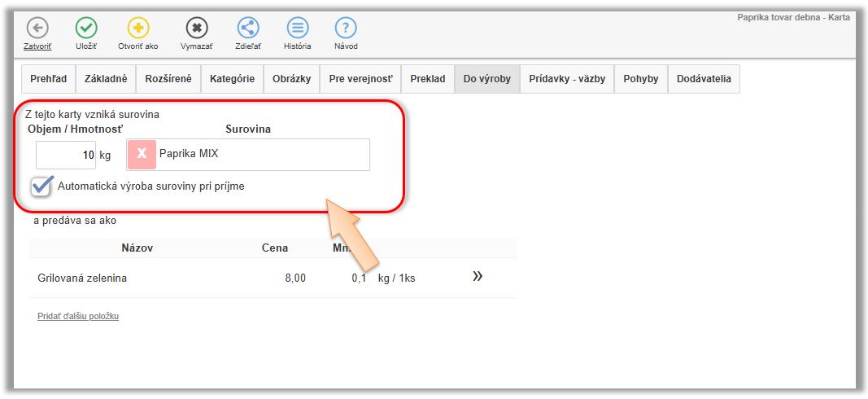This screenshot has width=868, height=399.
Task: Delete the card using Vymazať icon
Action: point(196,28)
